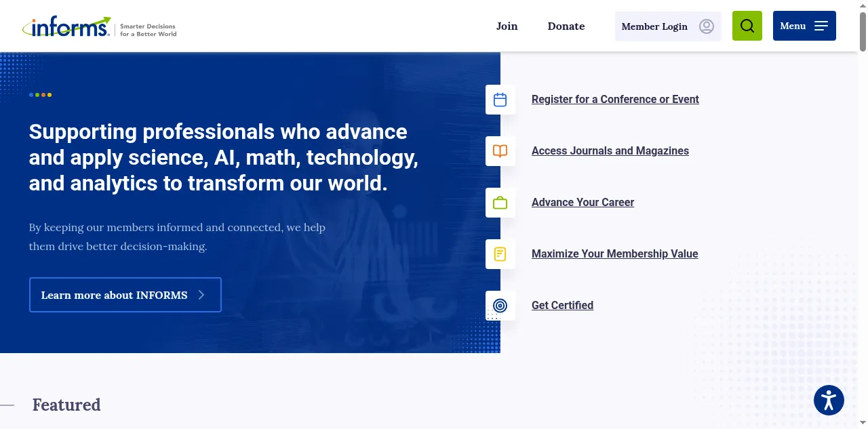
Task: Click the INFORMS logo
Action: tap(66, 26)
